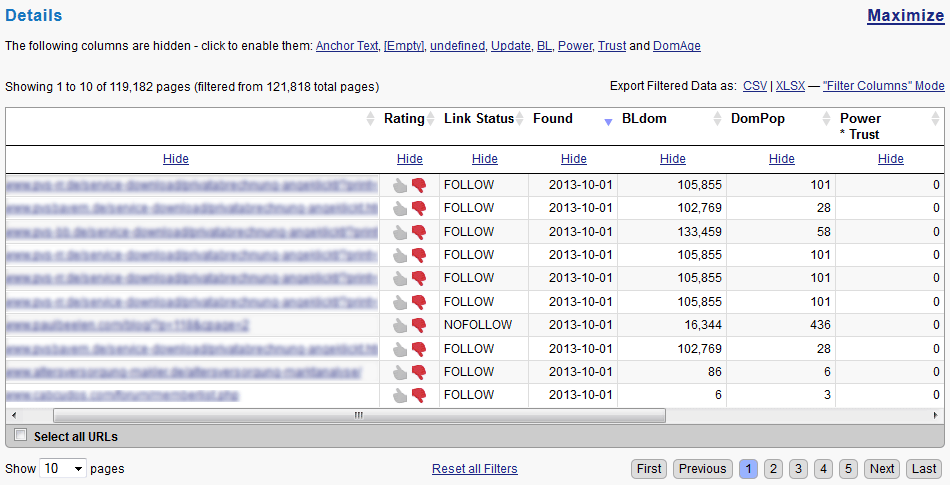The height and width of the screenshot is (485, 950).
Task: Sort table by Link Status column
Action: pos(520,119)
